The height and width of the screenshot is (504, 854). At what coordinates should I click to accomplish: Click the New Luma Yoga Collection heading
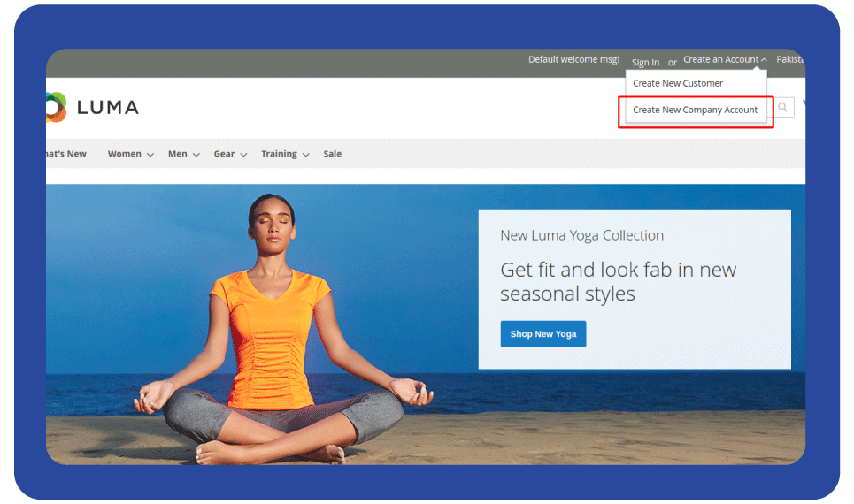pos(581,235)
